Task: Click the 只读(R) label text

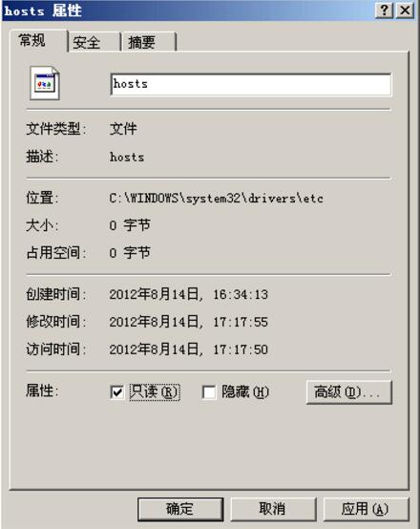Action: [155, 392]
